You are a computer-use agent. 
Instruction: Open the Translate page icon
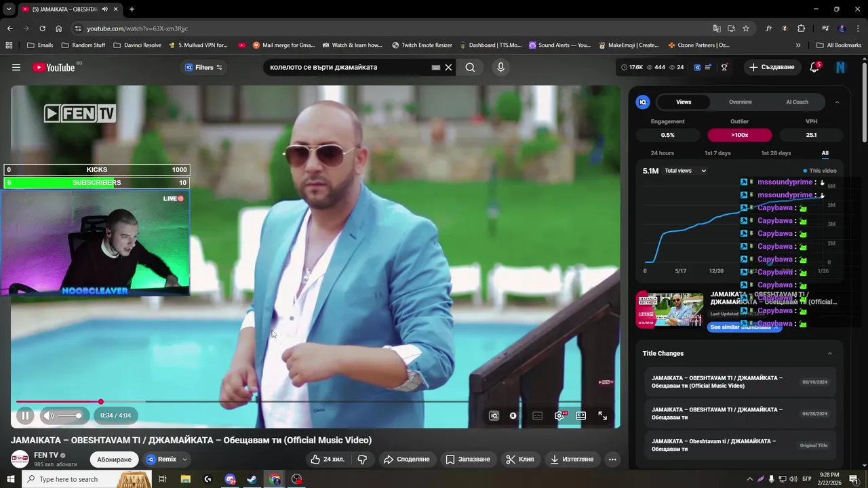(x=717, y=28)
